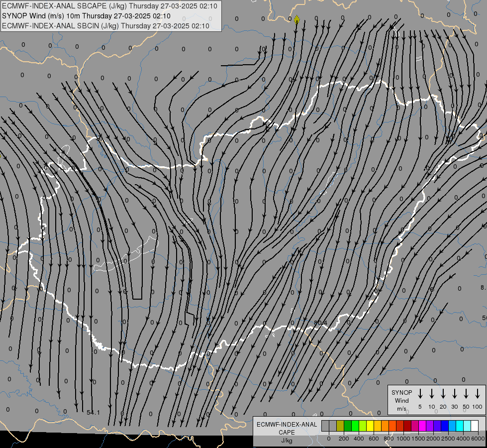Image resolution: width=487 pixels, height=448 pixels.
Task: Select the cyan swatch left of 4000
Action: pyautogui.click(x=459, y=426)
